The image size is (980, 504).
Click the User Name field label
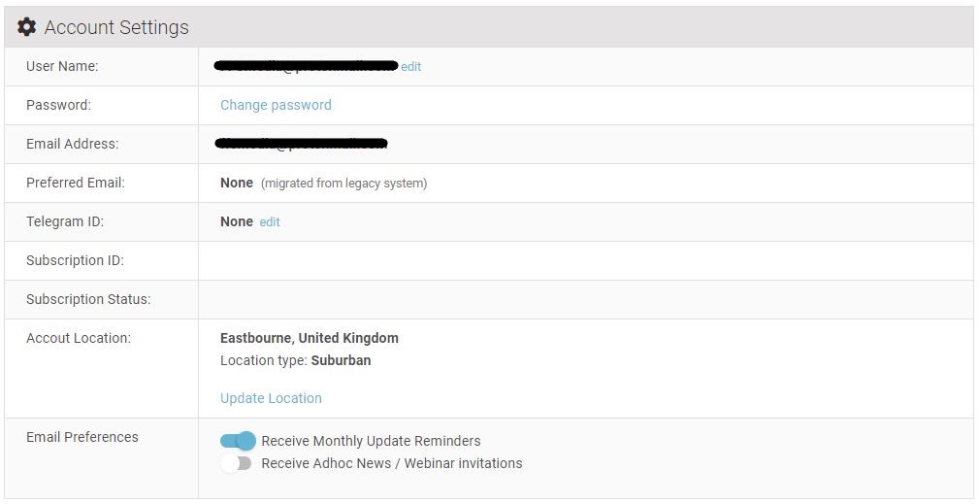pyautogui.click(x=62, y=66)
